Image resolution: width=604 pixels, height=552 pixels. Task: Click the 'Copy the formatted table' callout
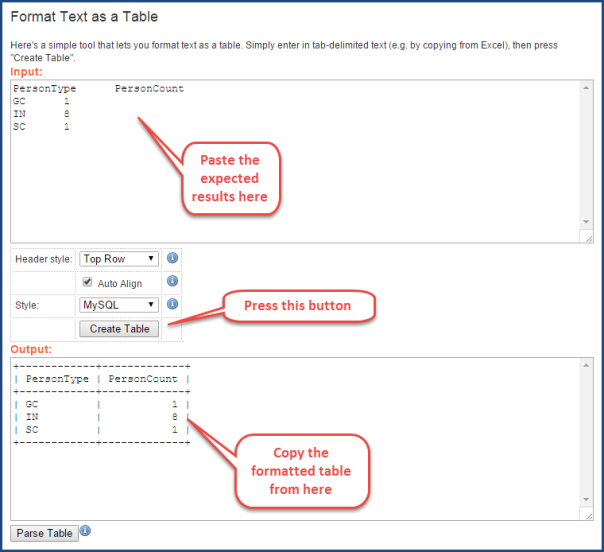(x=303, y=470)
